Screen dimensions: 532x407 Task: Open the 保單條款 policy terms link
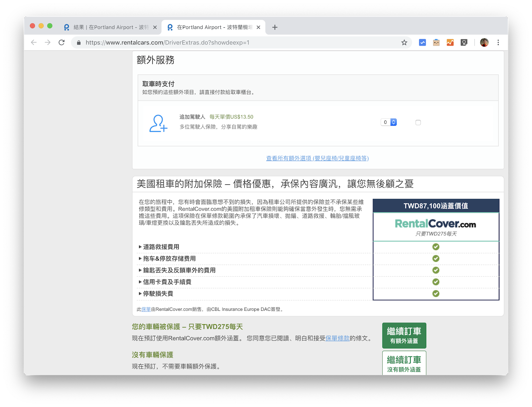coord(337,338)
